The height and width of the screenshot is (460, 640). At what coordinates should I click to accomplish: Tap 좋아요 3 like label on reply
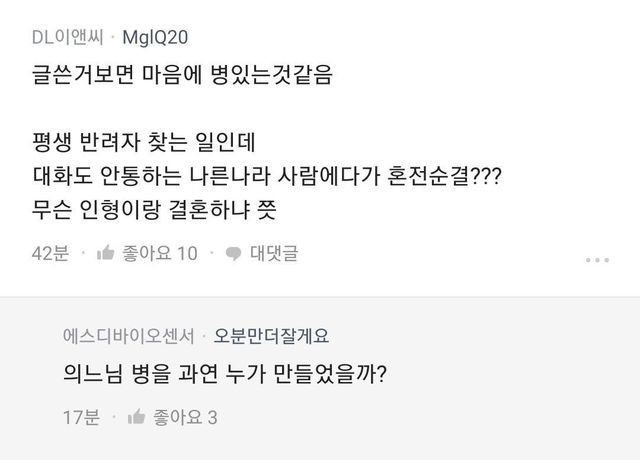(x=184, y=417)
